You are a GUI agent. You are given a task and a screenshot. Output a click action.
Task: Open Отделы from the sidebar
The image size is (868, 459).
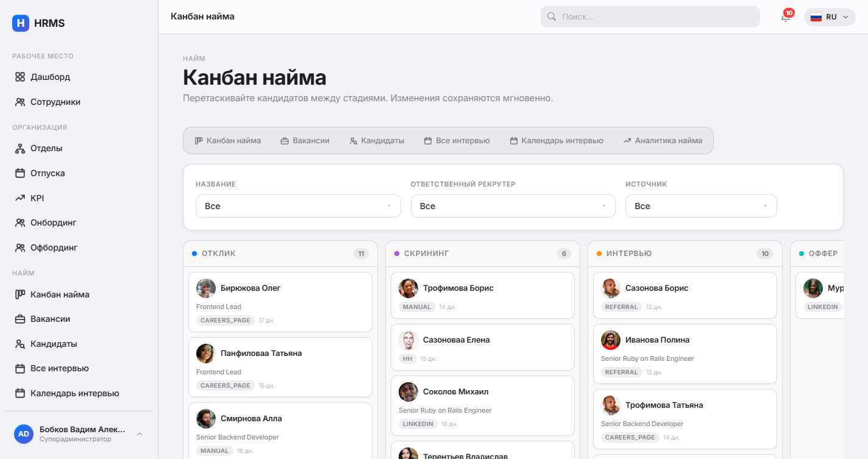click(79, 148)
